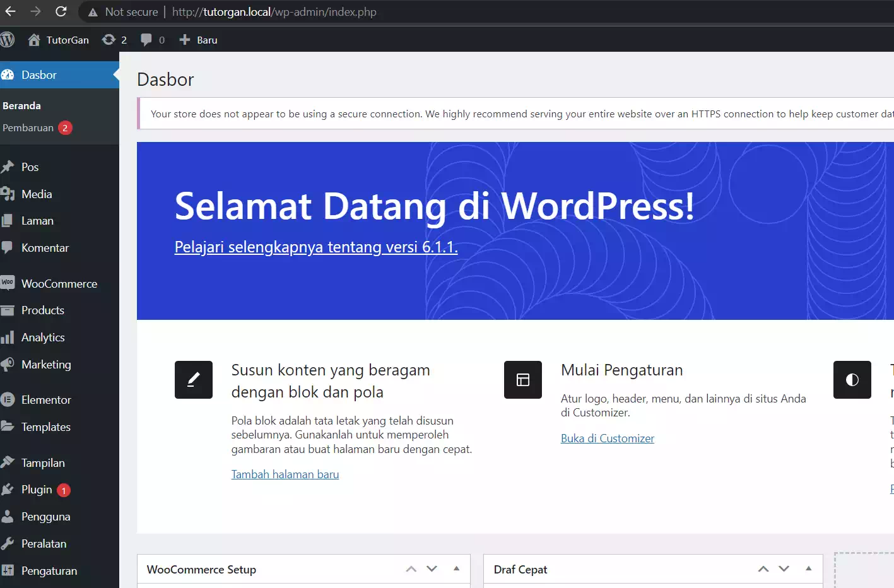
Task: Collapse the Draf Cepat panel
Action: 809,569
